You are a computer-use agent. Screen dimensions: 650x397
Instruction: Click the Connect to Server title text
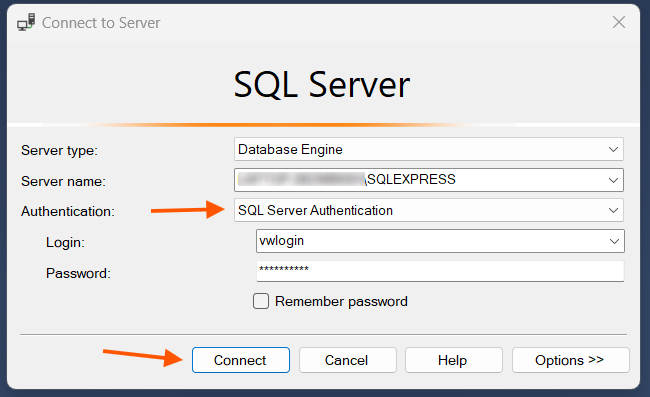pyautogui.click(x=101, y=23)
